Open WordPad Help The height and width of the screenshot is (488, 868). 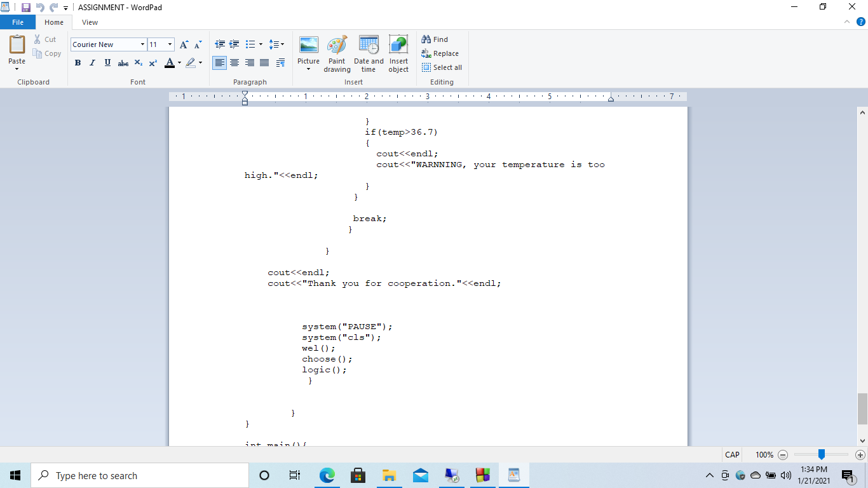(x=861, y=22)
